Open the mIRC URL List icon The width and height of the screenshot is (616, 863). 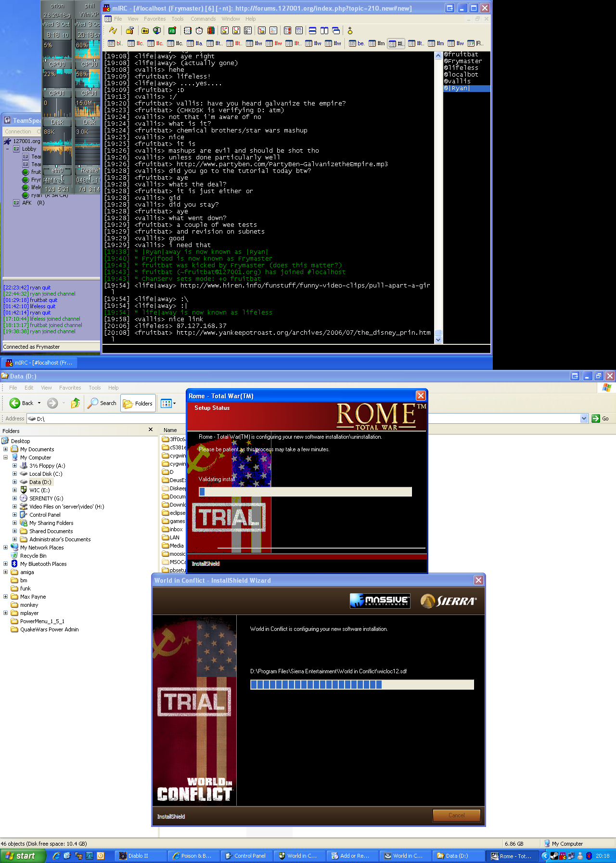[299, 30]
